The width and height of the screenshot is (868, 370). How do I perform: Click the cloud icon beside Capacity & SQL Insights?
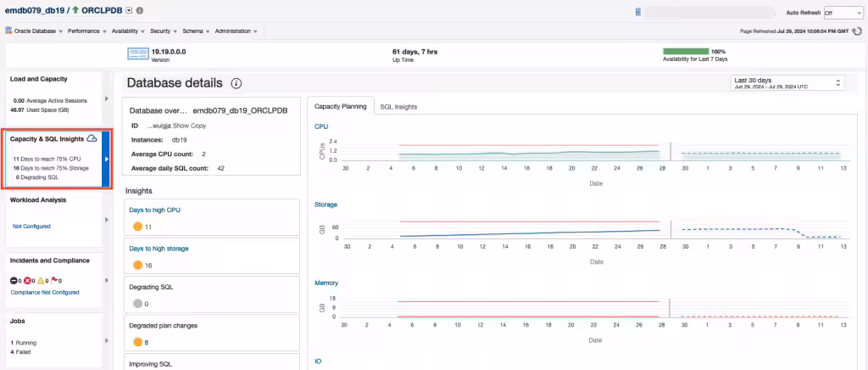pyautogui.click(x=92, y=138)
